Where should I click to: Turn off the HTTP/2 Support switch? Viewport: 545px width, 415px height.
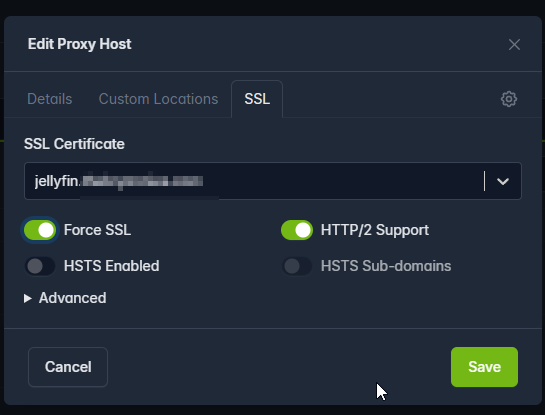(297, 230)
